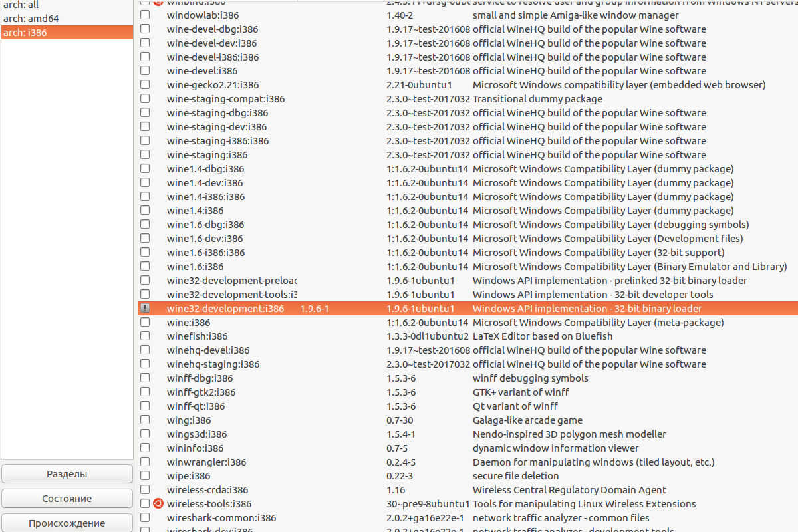Mark the winff-qt:i386 checkbox

[x=145, y=406]
